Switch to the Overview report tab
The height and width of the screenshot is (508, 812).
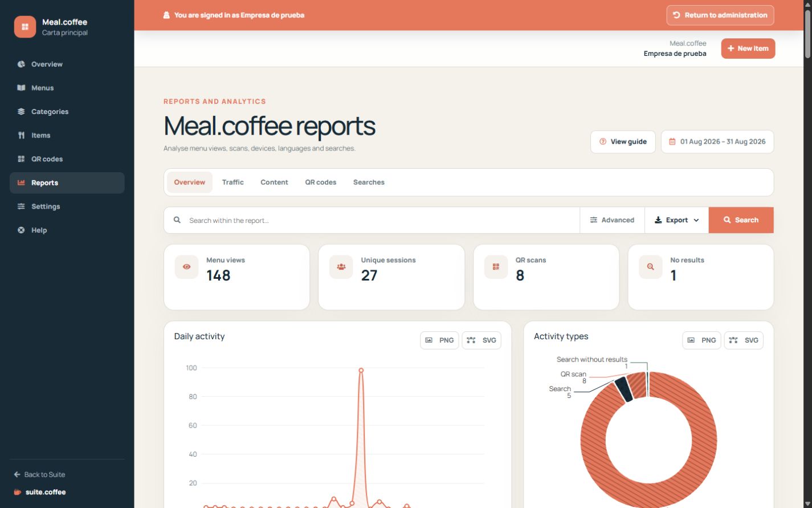(x=190, y=182)
